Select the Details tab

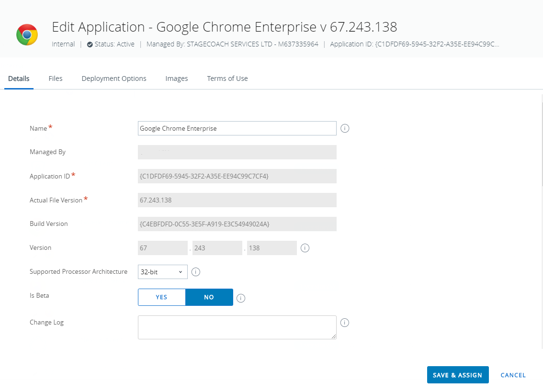18,78
